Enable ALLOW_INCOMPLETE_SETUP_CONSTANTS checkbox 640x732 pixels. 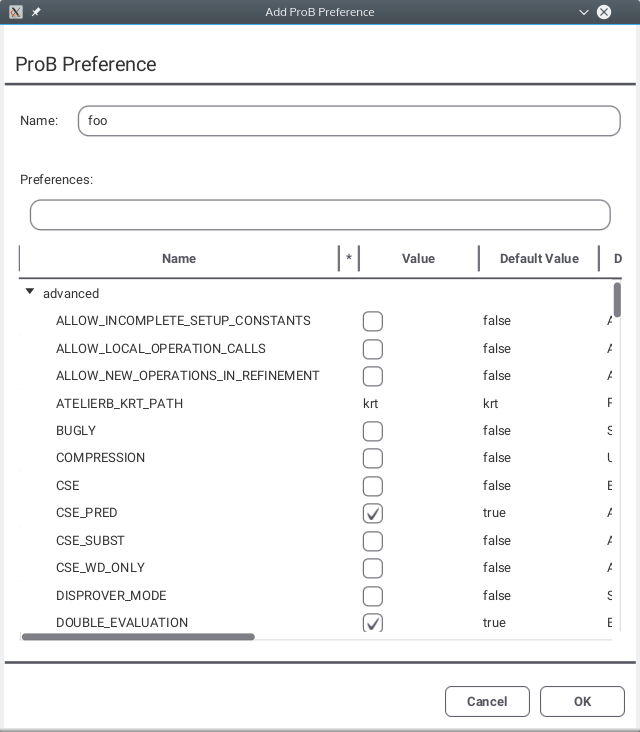pos(372,321)
